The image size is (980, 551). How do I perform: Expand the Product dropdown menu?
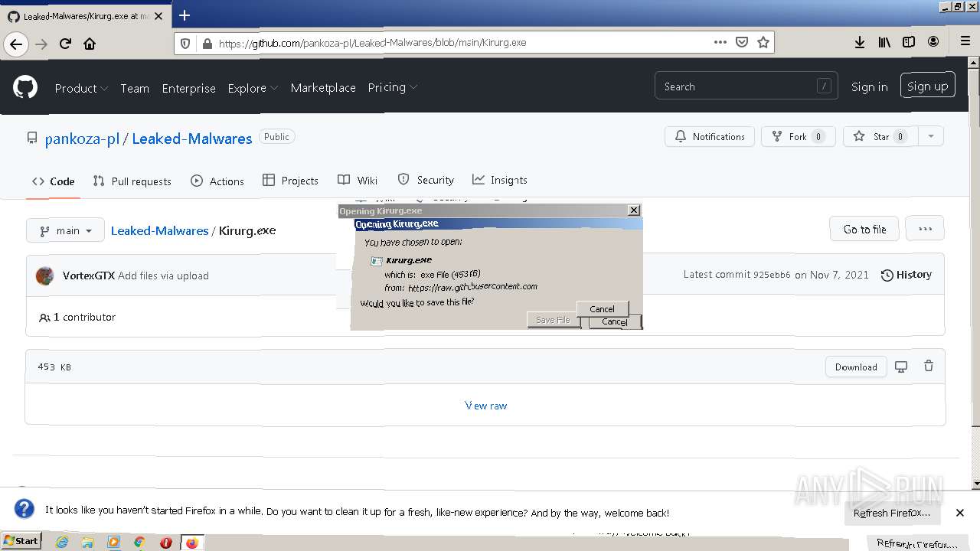coord(81,88)
